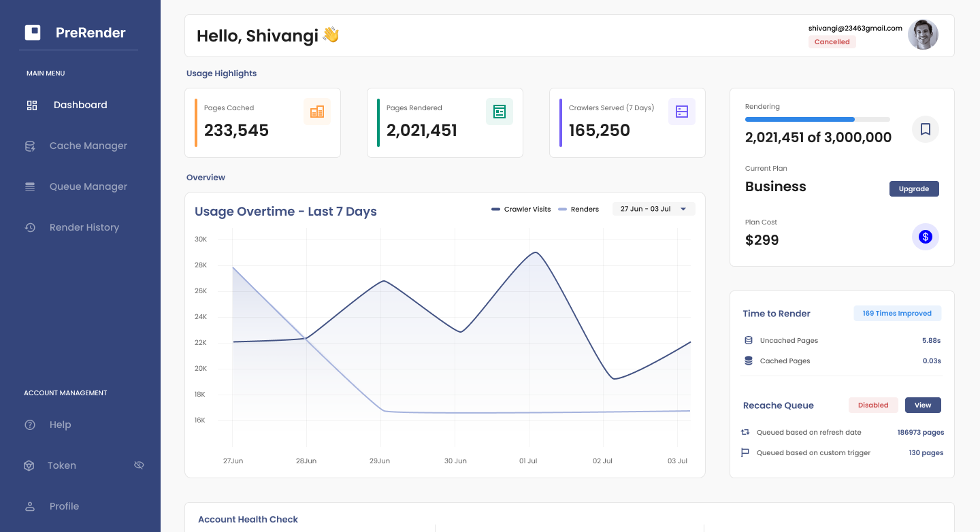Toggle the Renders legend entry
This screenshot has height=532, width=980.
pos(579,209)
